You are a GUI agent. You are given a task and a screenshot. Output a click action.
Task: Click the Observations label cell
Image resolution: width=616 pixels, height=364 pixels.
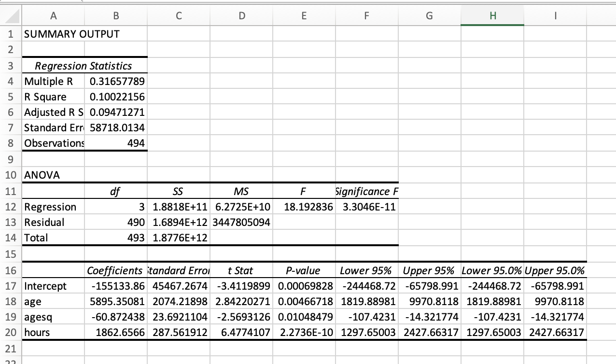point(53,143)
